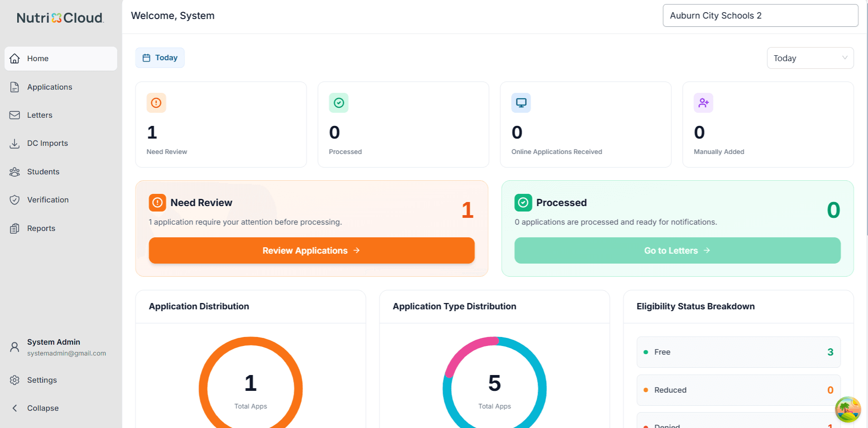Viewport: 868px width, 428px height.
Task: Click the large orange Need Review count
Action: (467, 210)
